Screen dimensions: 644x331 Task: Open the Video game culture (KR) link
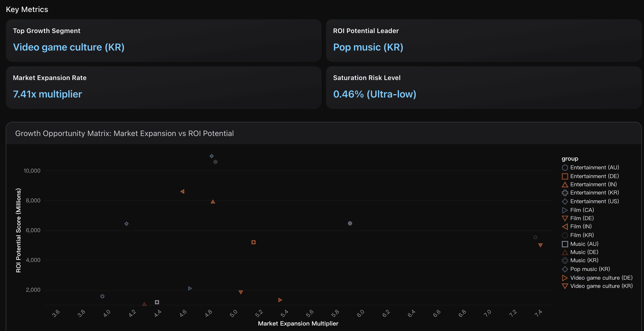(x=69, y=47)
